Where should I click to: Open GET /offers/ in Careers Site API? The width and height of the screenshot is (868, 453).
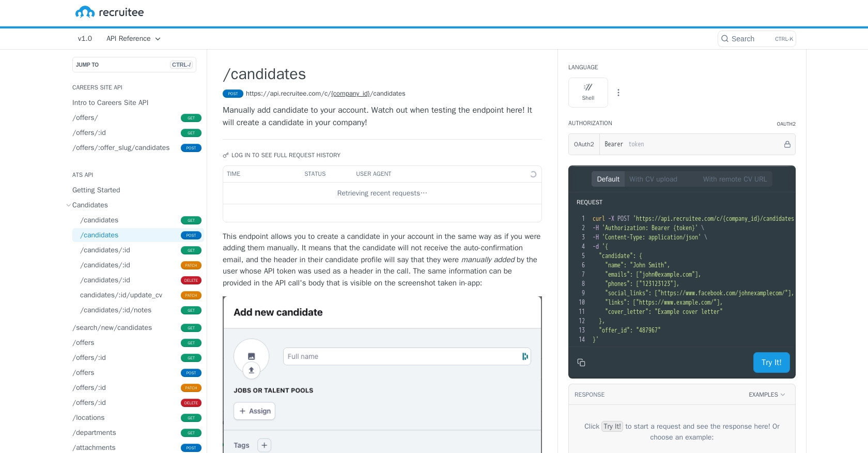tap(137, 118)
